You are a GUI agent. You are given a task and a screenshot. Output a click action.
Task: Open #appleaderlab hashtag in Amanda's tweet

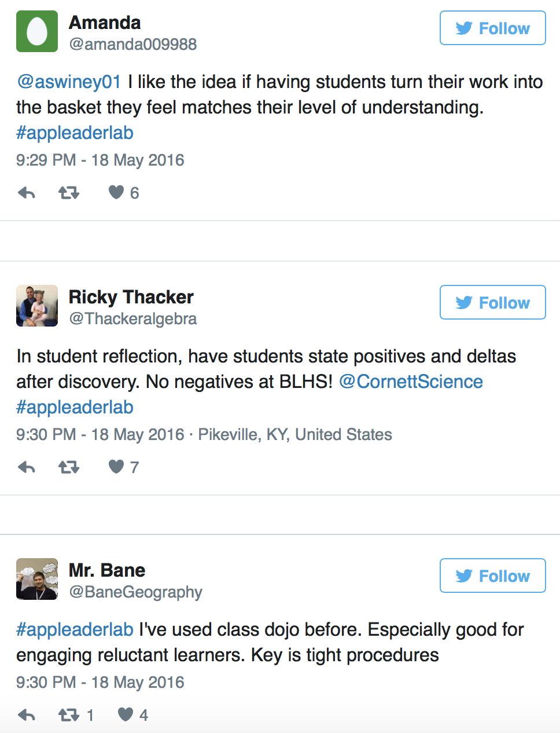coord(75,133)
